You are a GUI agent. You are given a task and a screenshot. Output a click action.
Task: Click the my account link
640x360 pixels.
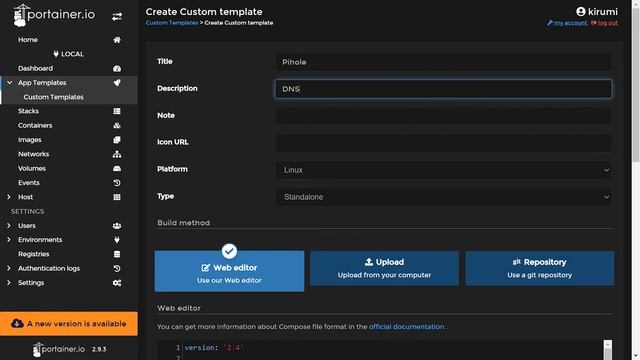(567, 23)
